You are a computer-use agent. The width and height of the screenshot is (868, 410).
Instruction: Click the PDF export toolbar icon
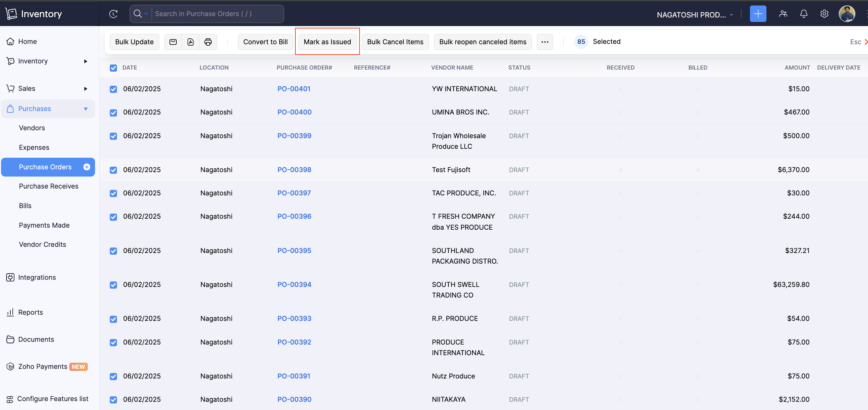(191, 42)
